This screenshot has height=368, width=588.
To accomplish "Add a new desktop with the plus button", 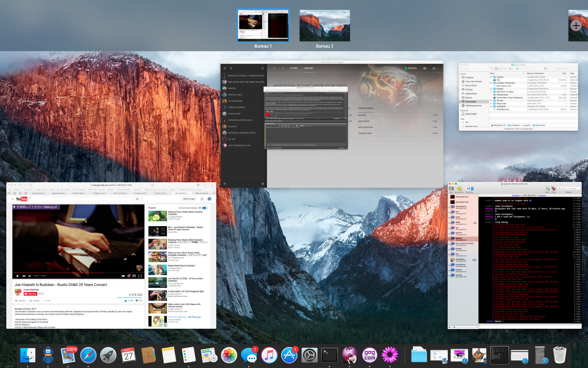I will point(576,26).
